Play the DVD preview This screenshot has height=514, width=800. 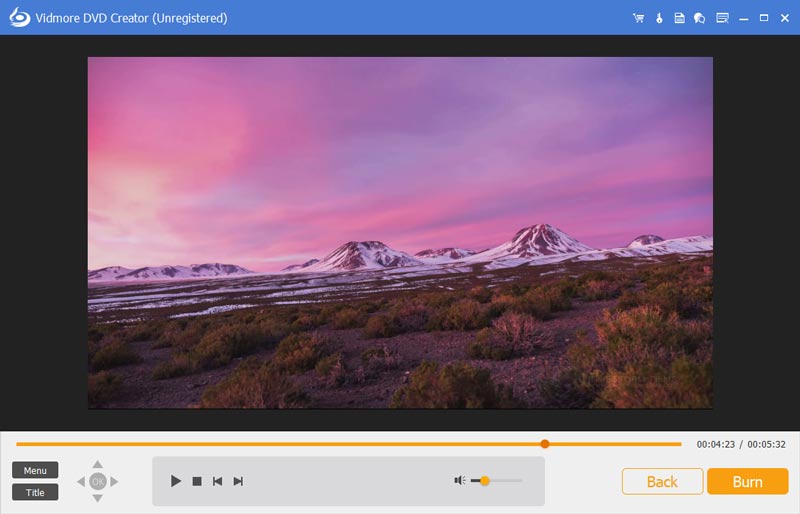pyautogui.click(x=176, y=481)
